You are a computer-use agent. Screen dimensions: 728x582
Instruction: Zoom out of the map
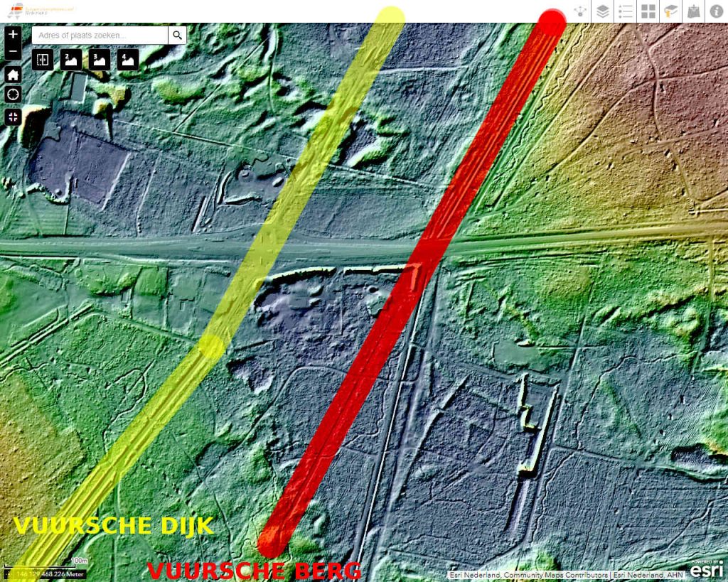(x=13, y=51)
